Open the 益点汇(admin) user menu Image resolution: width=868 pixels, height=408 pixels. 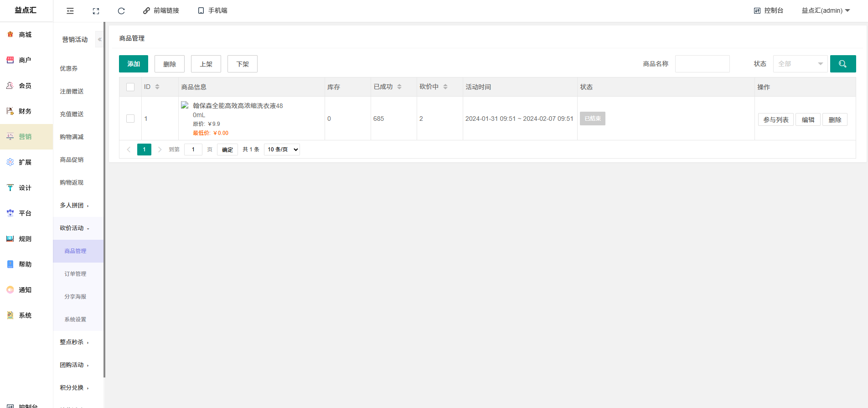(825, 10)
